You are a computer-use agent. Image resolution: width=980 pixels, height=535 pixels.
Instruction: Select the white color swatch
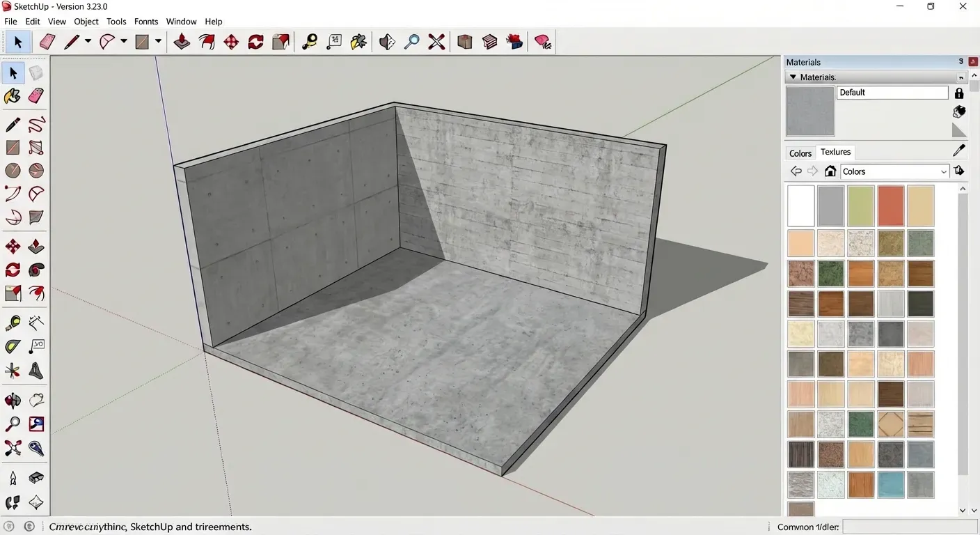point(800,206)
